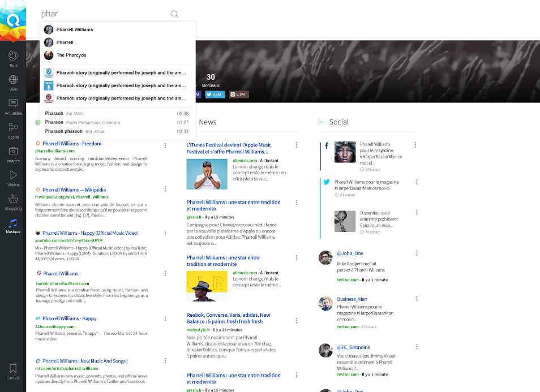Open Carnets bookmarks in sidebar
This screenshot has width=540, height=392.
pos(13,371)
